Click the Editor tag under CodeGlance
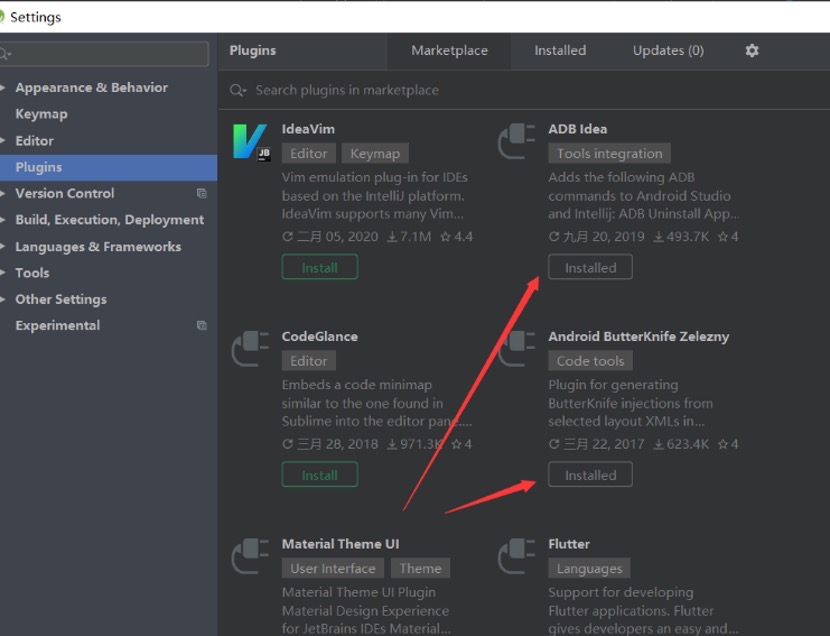 [309, 361]
